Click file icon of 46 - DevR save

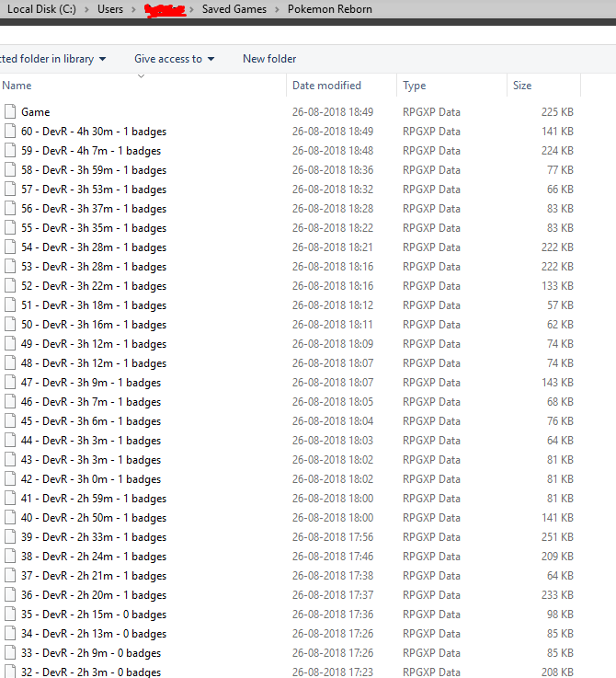click(10, 401)
